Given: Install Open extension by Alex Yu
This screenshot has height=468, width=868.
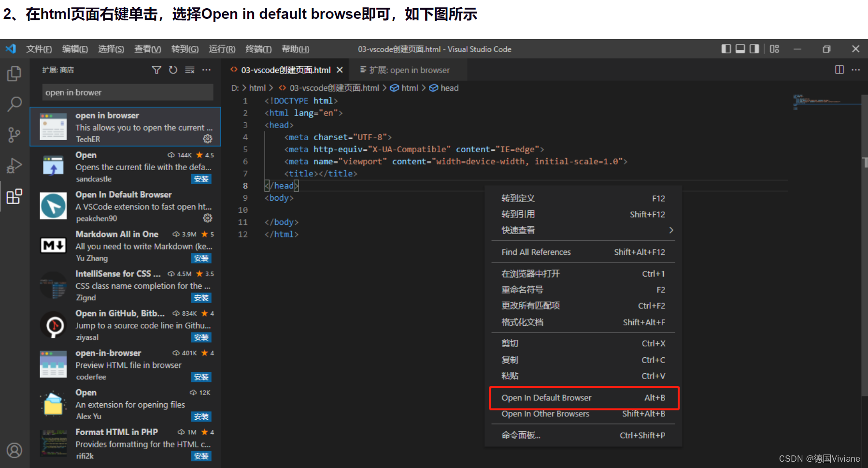Looking at the screenshot, I should coord(201,417).
